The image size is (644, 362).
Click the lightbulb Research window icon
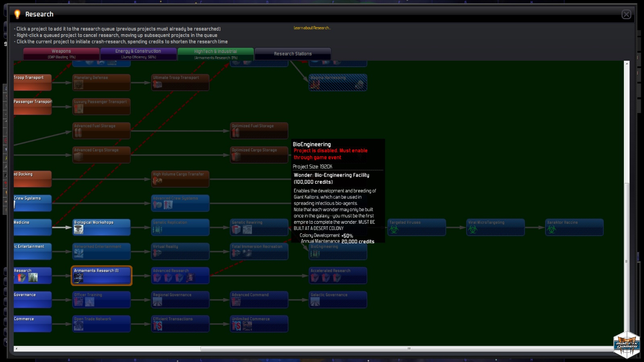17,14
